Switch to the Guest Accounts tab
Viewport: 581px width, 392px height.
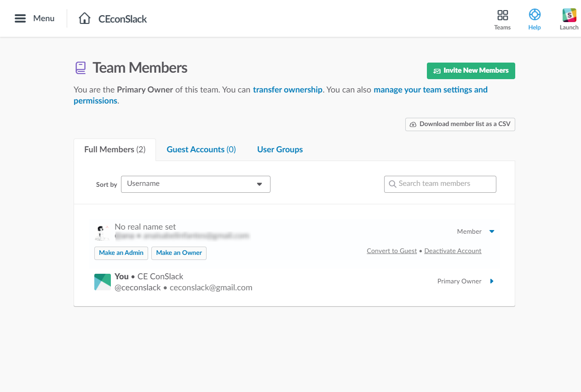coord(201,150)
